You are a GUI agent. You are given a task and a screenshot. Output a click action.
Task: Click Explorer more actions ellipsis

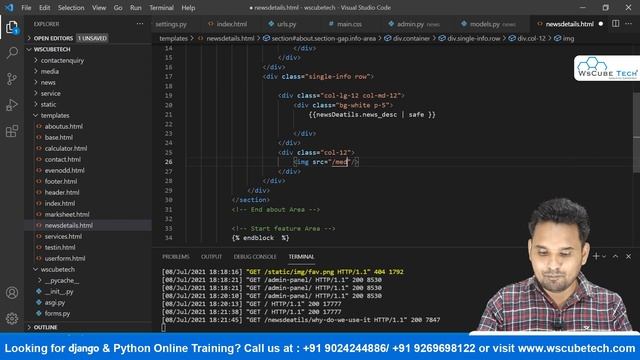[140, 24]
